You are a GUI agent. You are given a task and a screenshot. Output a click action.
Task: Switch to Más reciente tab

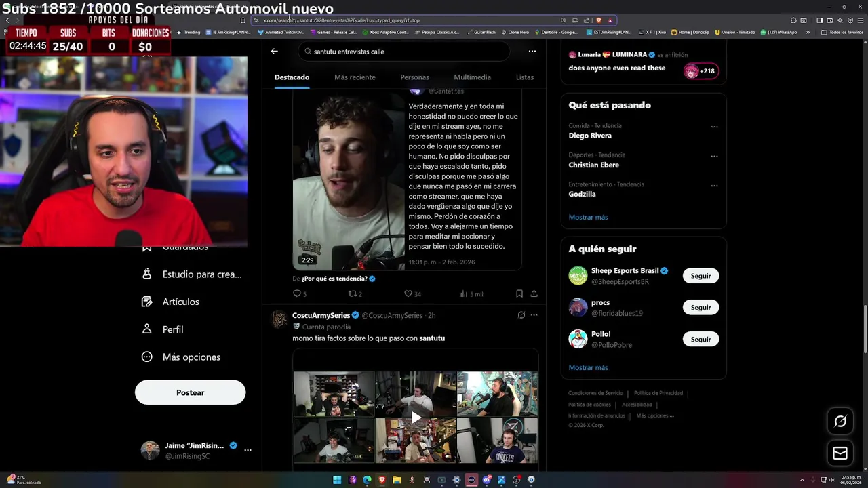(355, 77)
